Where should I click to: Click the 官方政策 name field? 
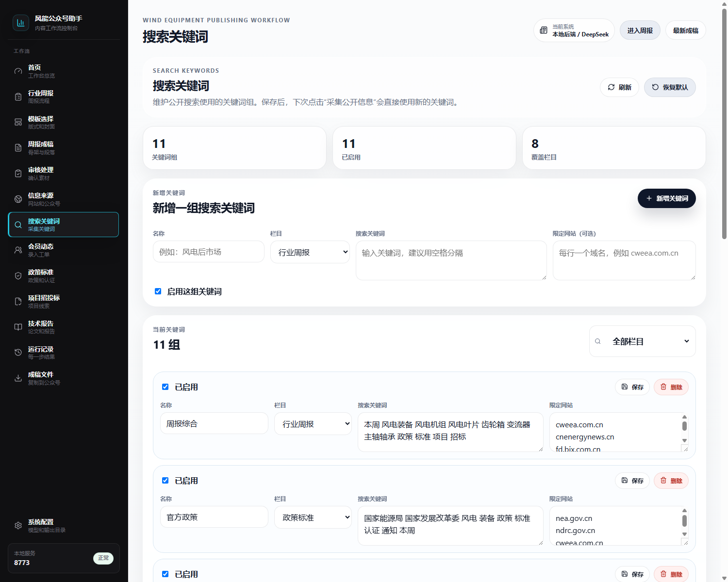tap(214, 517)
